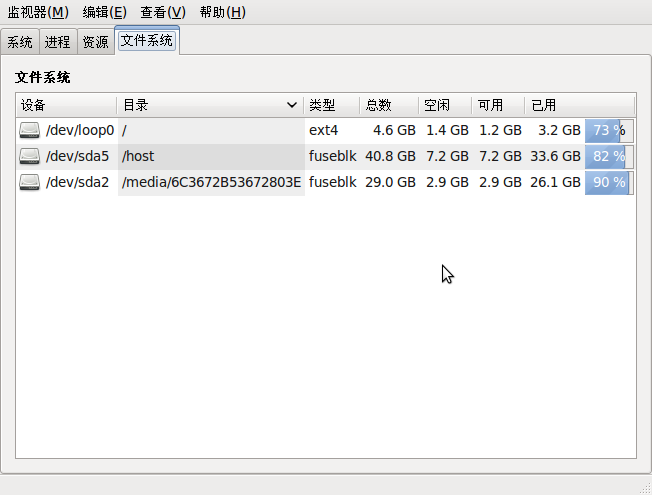Grab the window resize grip corner
The width and height of the screenshot is (652, 495).
645,489
